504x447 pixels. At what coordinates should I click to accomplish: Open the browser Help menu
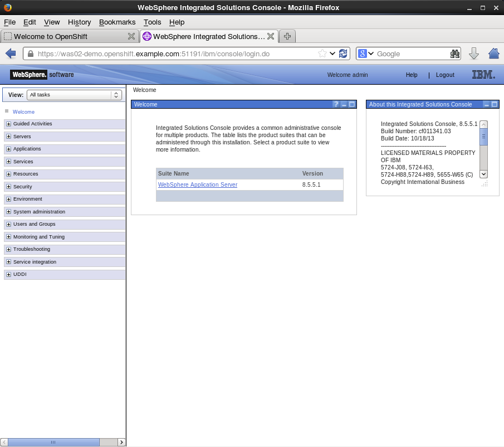pos(177,22)
